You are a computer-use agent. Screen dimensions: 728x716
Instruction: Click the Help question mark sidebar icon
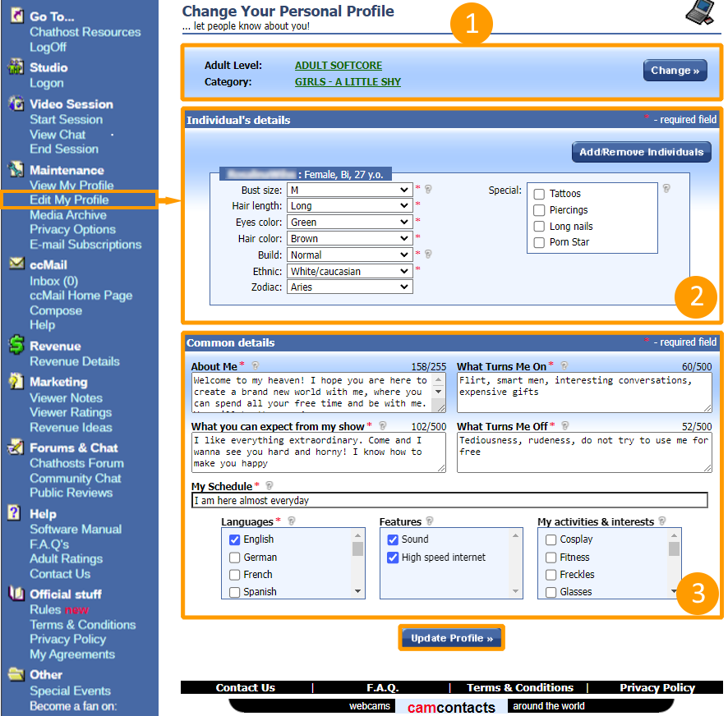coord(15,513)
